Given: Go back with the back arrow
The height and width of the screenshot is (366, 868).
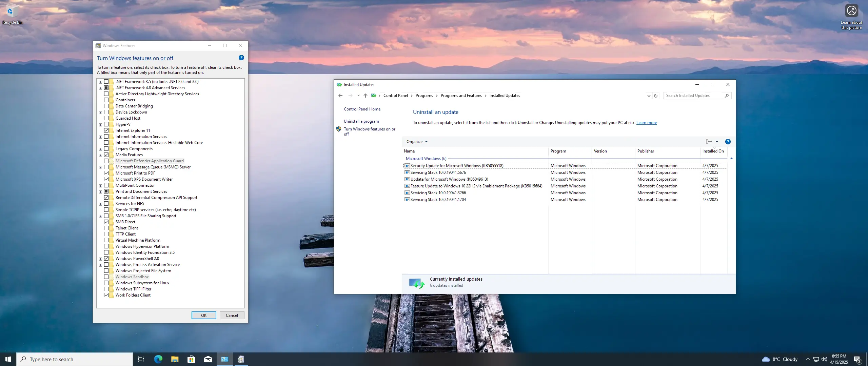Looking at the screenshot, I should click(340, 96).
